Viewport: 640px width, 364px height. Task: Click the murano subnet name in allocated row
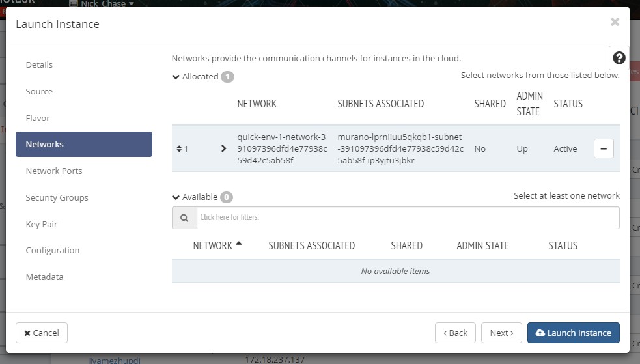[x=400, y=148]
